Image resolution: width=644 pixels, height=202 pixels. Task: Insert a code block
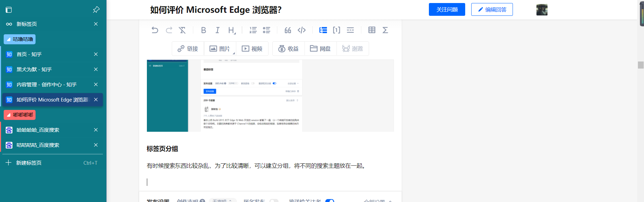tap(301, 30)
